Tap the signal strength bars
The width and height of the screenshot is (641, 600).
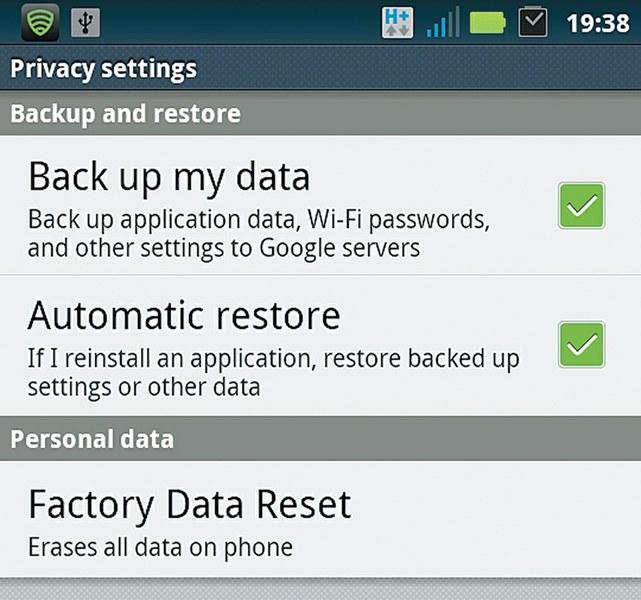click(443, 22)
